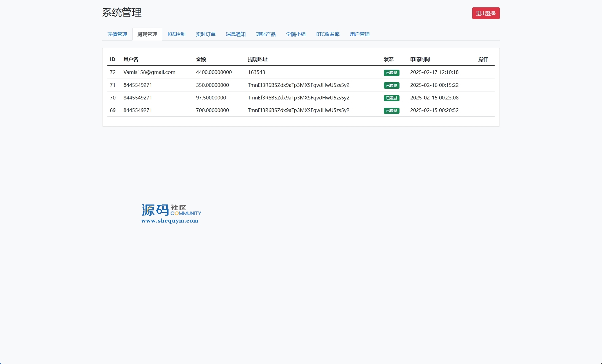Viewport: 602px width, 364px height.
Task: Click username Vamis158@gmail.com in the table
Action: click(149, 72)
